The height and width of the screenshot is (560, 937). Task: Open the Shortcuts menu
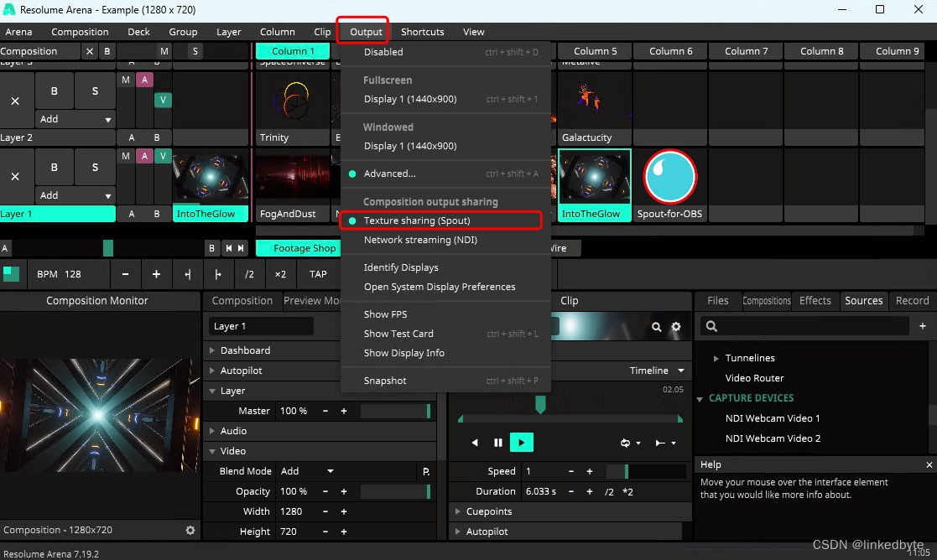click(x=423, y=32)
